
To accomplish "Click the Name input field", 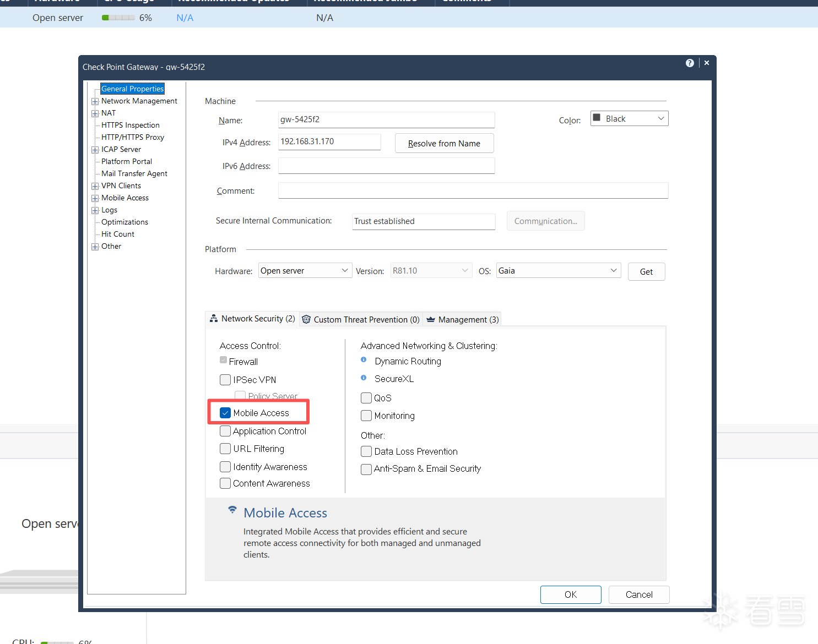I will 386,119.
